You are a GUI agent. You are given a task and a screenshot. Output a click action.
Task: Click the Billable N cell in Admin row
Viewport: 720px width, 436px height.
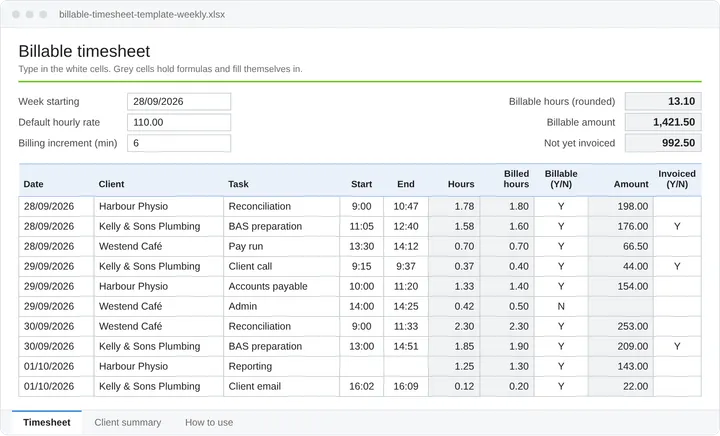[x=561, y=306]
